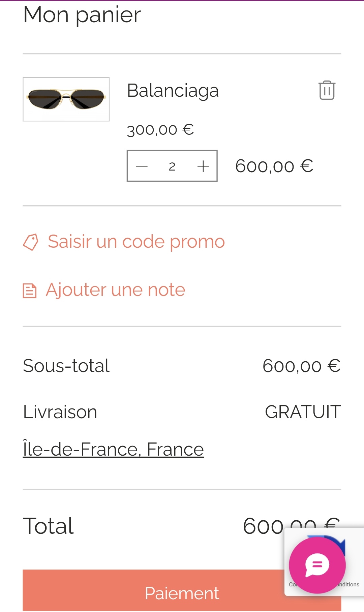Click the Total label
This screenshot has height=612, width=364.
[48, 526]
